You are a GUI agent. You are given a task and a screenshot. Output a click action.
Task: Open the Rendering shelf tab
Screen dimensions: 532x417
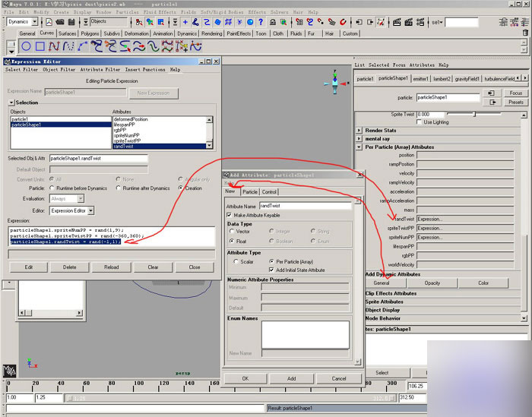point(212,33)
